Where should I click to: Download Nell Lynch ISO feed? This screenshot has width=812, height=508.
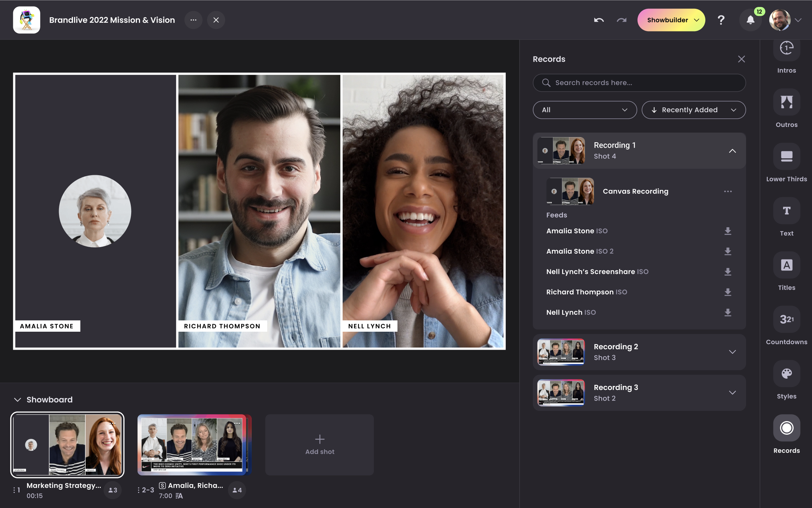(728, 312)
